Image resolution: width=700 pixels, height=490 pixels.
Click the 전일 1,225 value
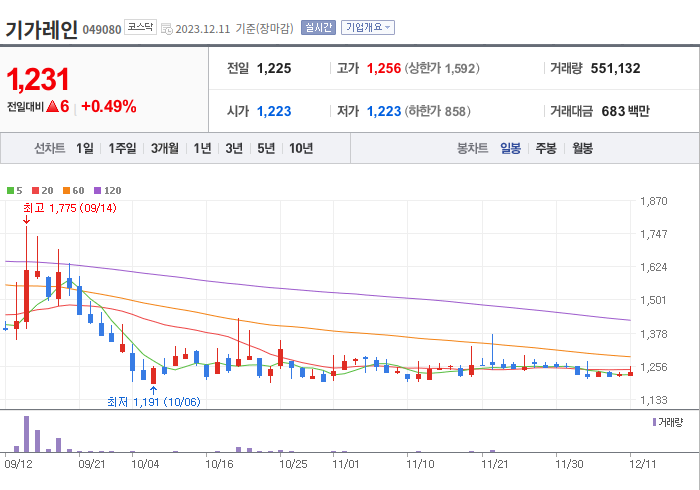click(274, 68)
